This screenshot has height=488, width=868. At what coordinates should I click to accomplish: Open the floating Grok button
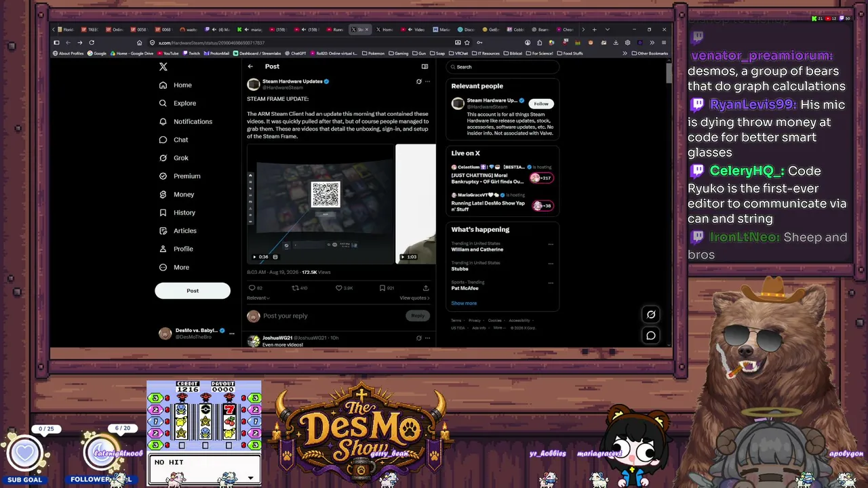pos(651,314)
